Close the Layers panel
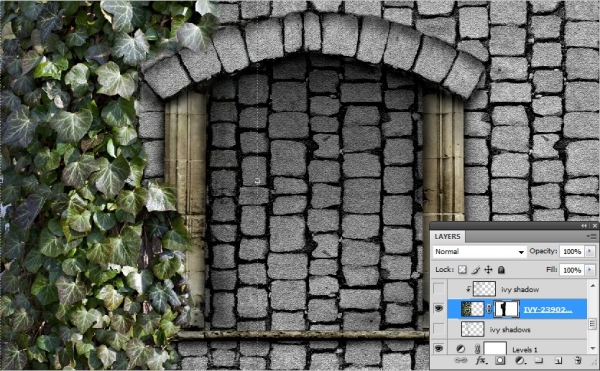The image size is (600, 371). click(594, 226)
